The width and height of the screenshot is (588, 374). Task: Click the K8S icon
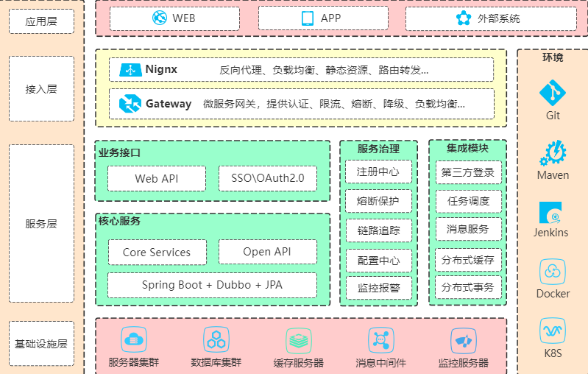point(553,331)
